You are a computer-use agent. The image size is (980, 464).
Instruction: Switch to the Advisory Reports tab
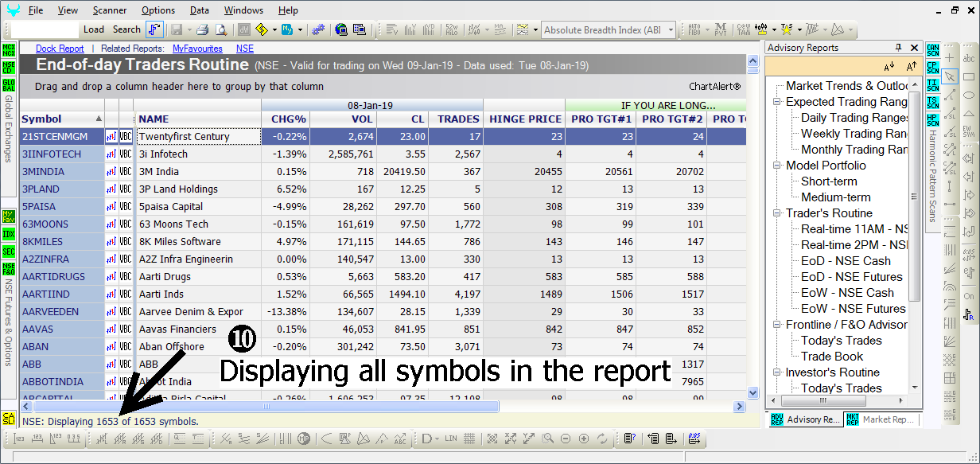coord(805,419)
